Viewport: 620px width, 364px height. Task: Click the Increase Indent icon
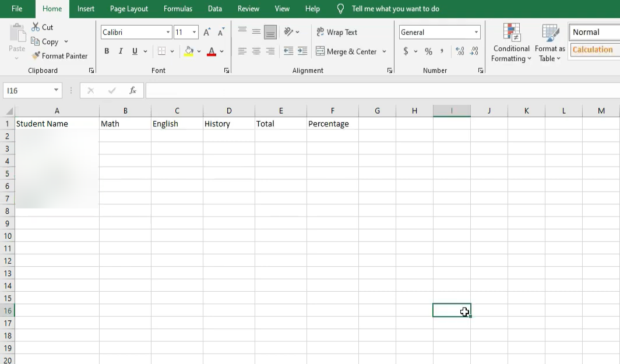click(302, 51)
